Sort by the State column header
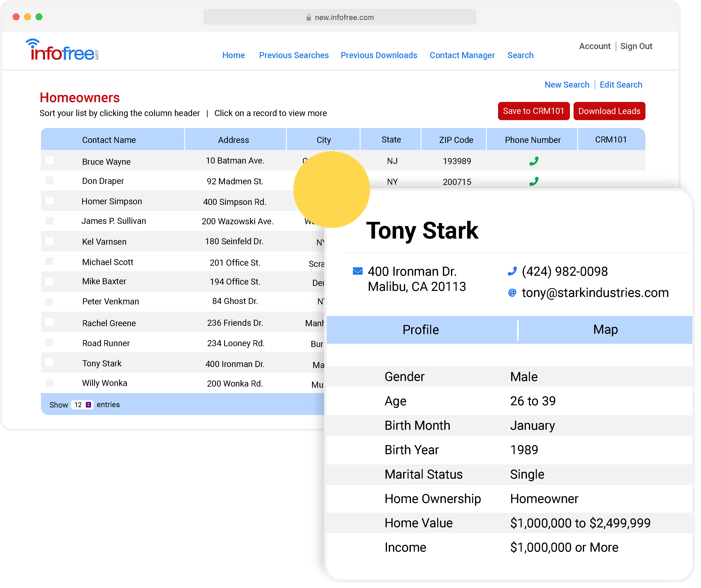 tap(391, 139)
